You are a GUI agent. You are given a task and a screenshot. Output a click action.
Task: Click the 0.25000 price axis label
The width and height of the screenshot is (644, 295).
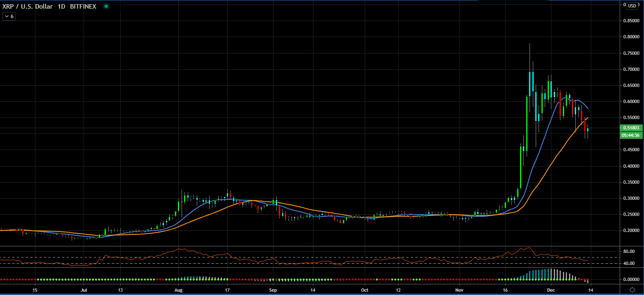tap(632, 214)
